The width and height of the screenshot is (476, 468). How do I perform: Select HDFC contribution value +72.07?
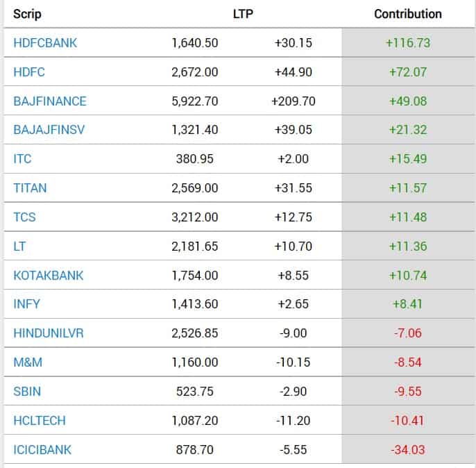coord(408,72)
